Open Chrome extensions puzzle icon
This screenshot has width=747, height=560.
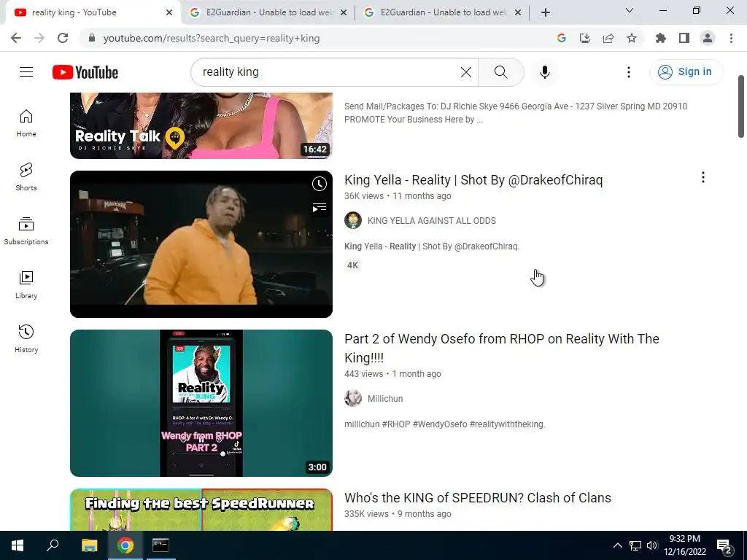pos(661,38)
